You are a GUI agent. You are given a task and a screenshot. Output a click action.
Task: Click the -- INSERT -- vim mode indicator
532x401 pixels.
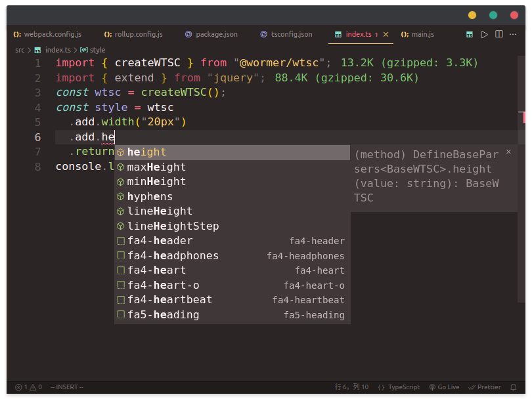67,387
